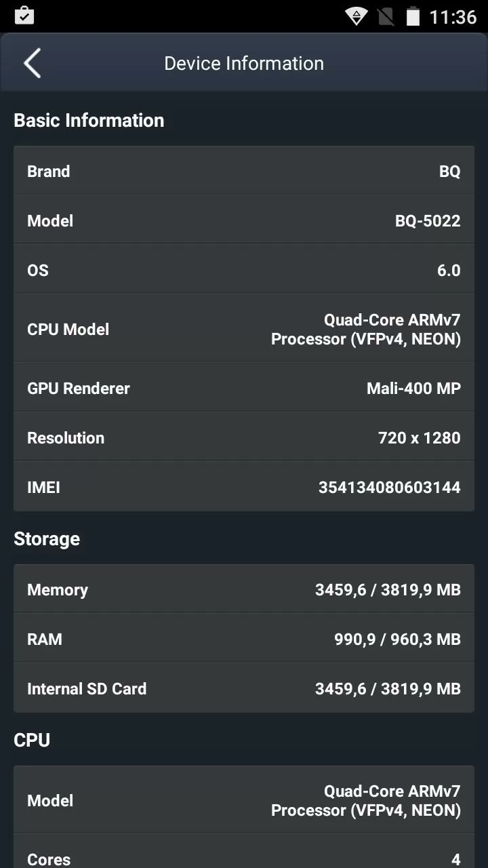Tap the Wi-Fi status icon

pyautogui.click(x=356, y=16)
